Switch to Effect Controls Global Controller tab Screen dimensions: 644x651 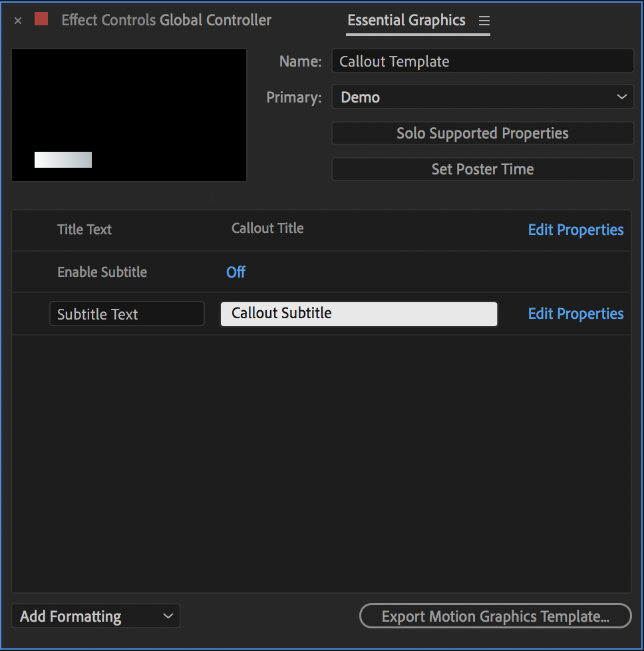coord(166,21)
